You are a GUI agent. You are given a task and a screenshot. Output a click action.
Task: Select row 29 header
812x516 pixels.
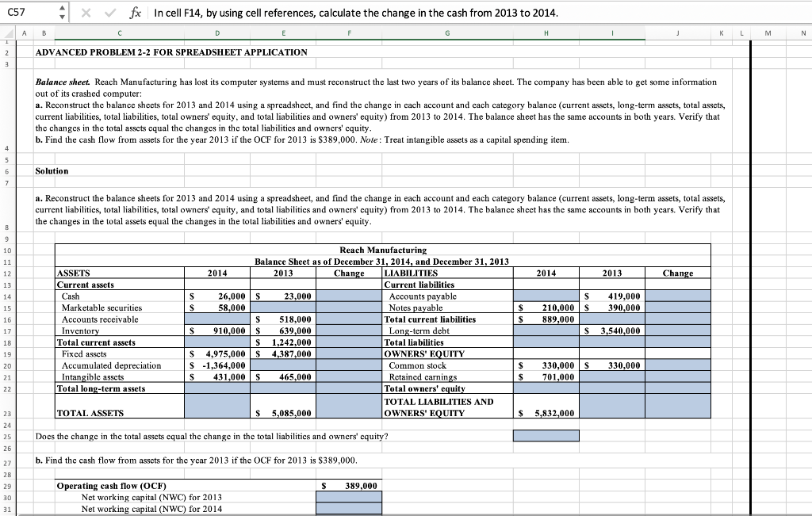point(6,486)
